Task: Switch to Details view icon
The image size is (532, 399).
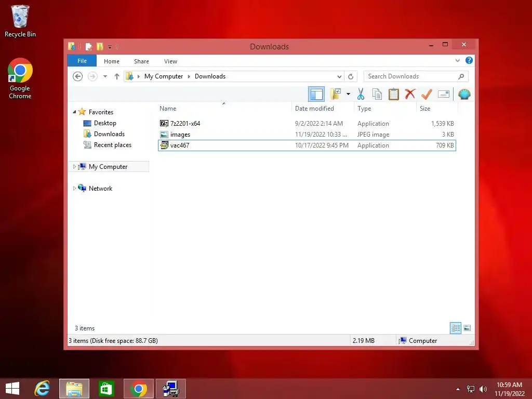Action: point(455,328)
